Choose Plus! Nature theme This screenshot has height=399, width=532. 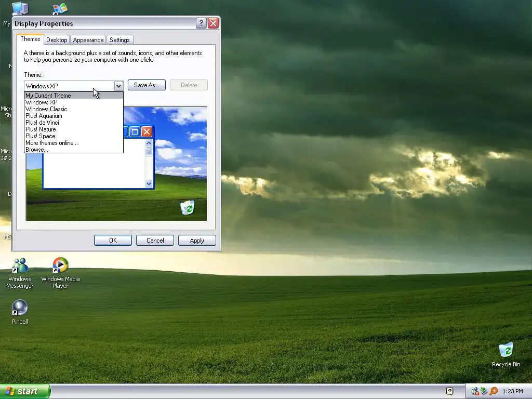pos(74,129)
